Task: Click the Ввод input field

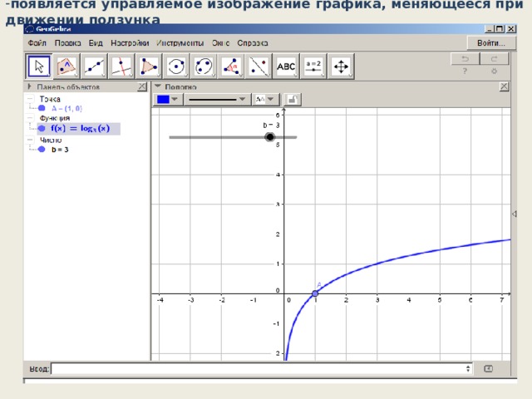Action: (261, 368)
